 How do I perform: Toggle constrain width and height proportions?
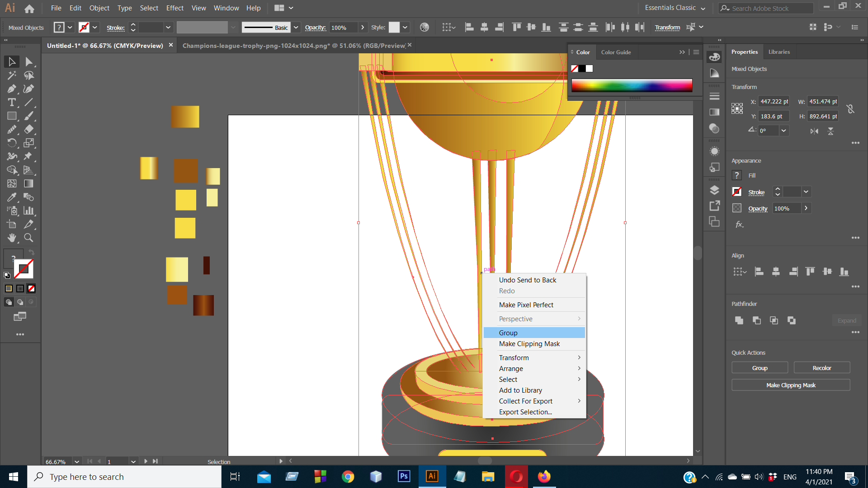[x=850, y=109]
